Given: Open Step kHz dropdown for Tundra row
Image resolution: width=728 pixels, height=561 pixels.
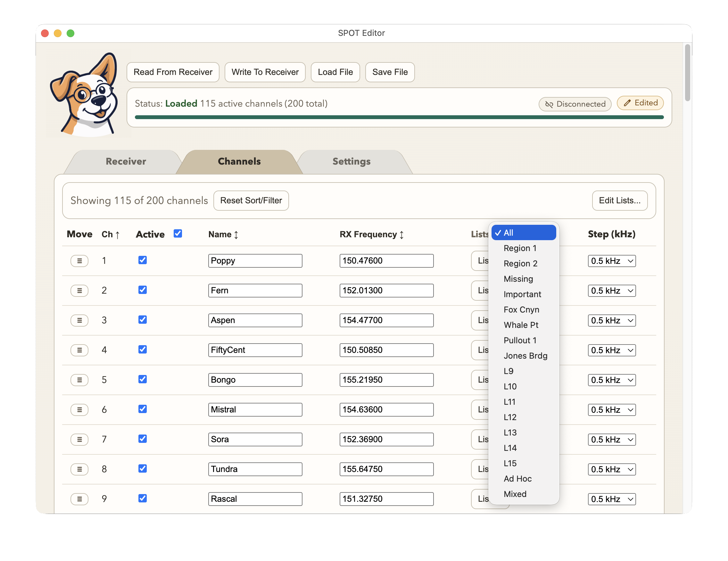Looking at the screenshot, I should pyautogui.click(x=612, y=469).
